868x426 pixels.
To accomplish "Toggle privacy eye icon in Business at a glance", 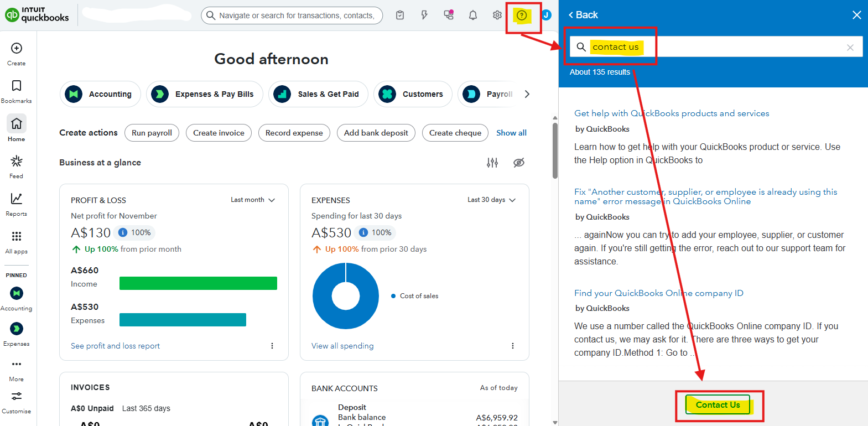I will click(518, 163).
